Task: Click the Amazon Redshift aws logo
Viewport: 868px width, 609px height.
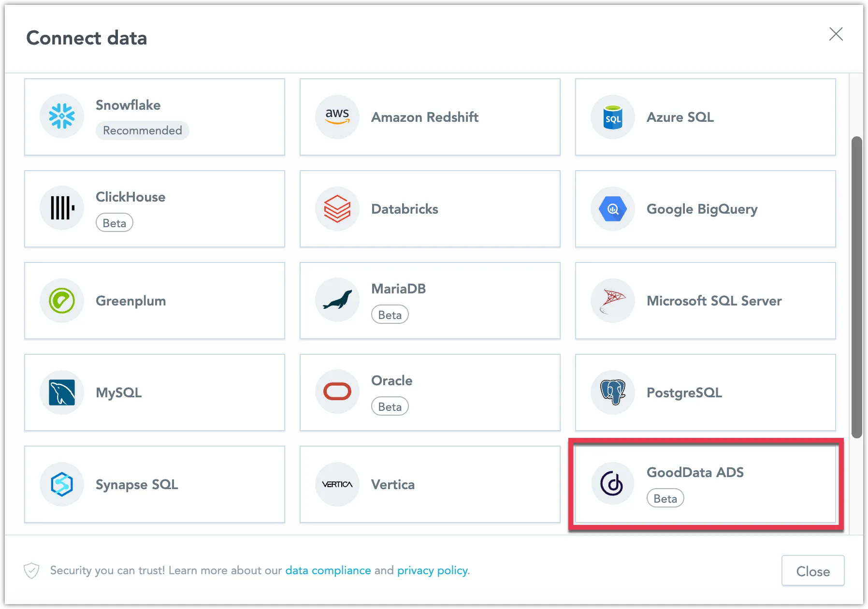Action: click(x=337, y=116)
